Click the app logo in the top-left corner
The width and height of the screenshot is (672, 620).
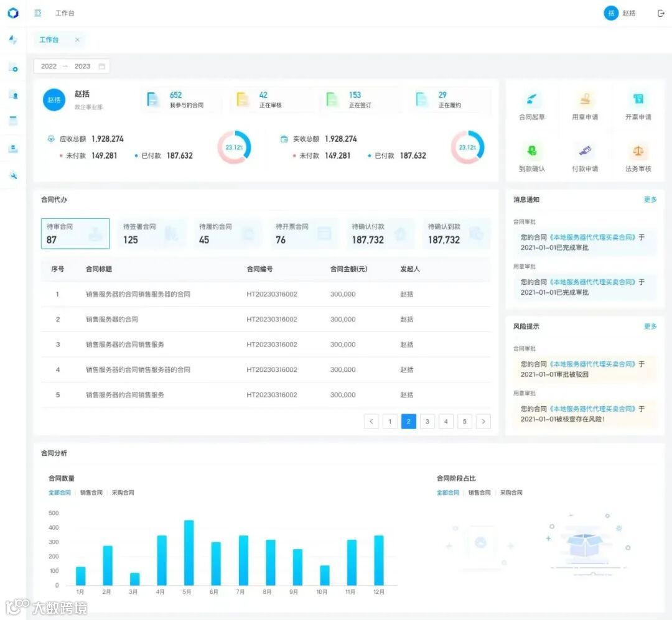coord(13,13)
